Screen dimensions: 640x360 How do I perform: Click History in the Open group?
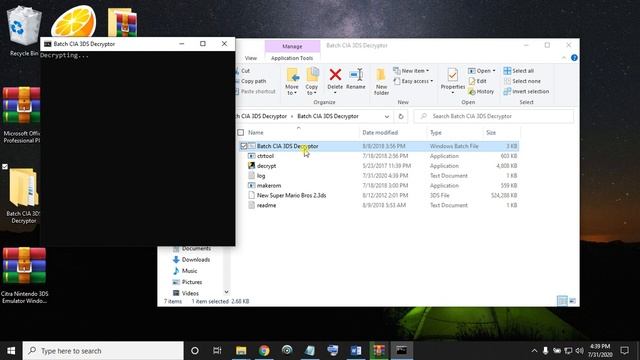481,91
